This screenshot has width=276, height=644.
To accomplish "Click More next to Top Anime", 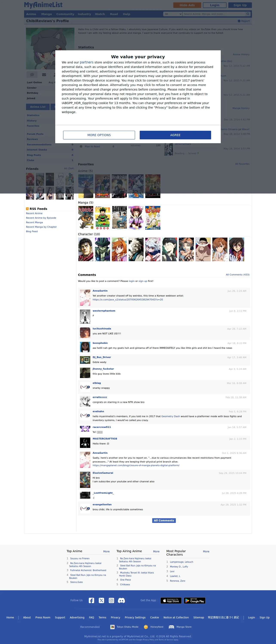I will [x=106, y=551].
